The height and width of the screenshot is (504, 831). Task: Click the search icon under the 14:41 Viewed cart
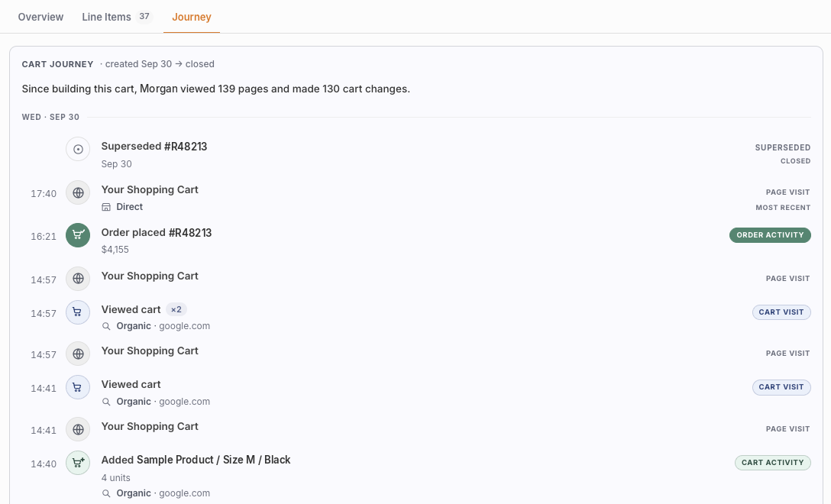pyautogui.click(x=106, y=402)
